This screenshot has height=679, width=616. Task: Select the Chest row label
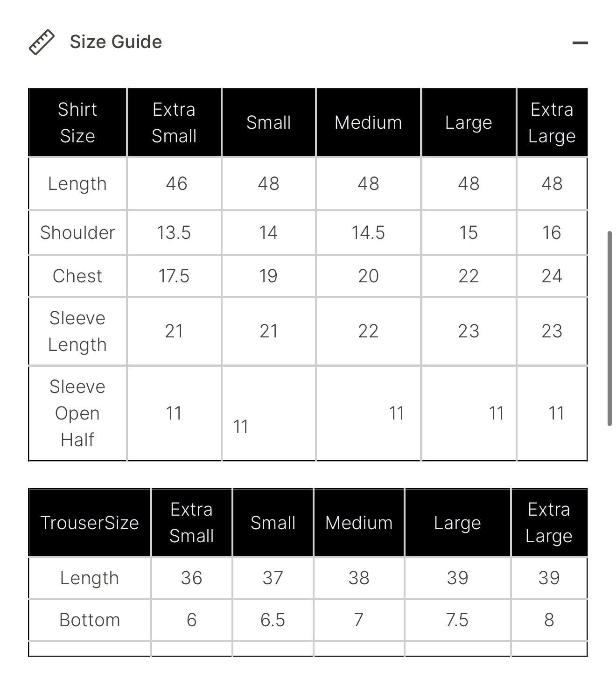tap(77, 276)
